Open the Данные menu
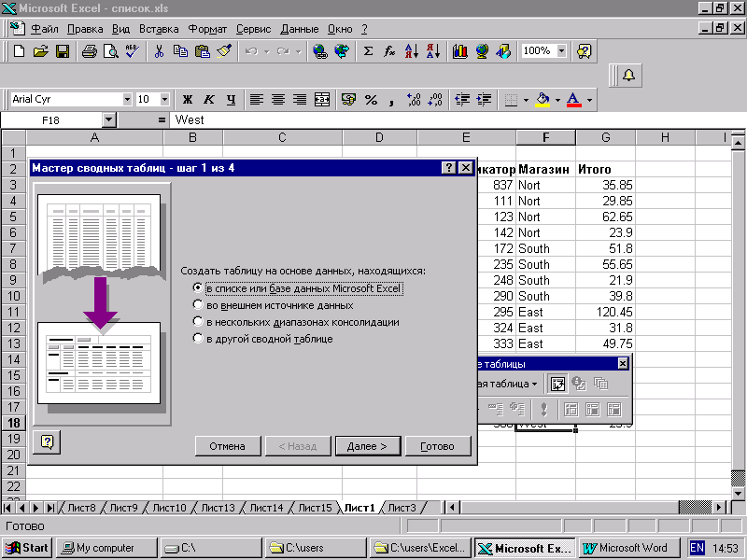 [299, 29]
